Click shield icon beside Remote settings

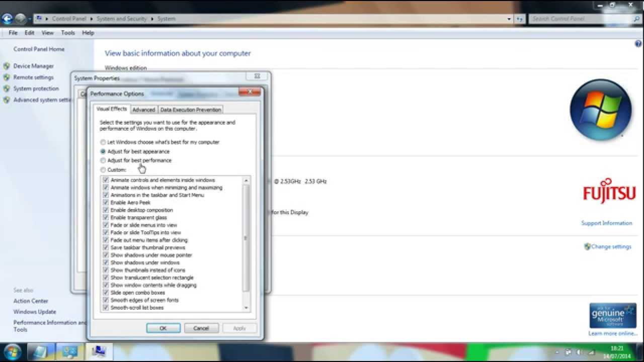(x=7, y=77)
